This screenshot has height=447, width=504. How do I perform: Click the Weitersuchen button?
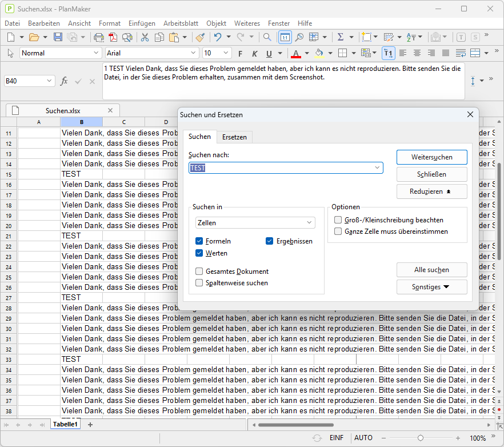click(431, 157)
